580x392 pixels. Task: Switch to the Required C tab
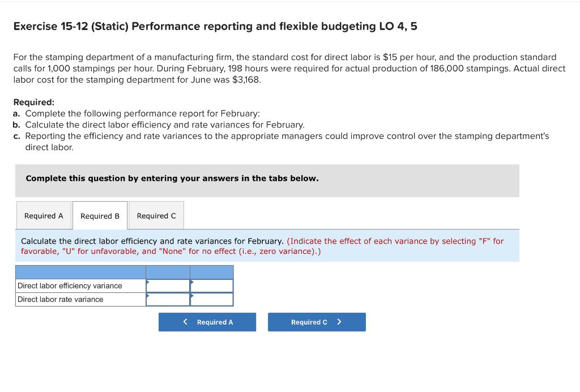pyautogui.click(x=156, y=215)
